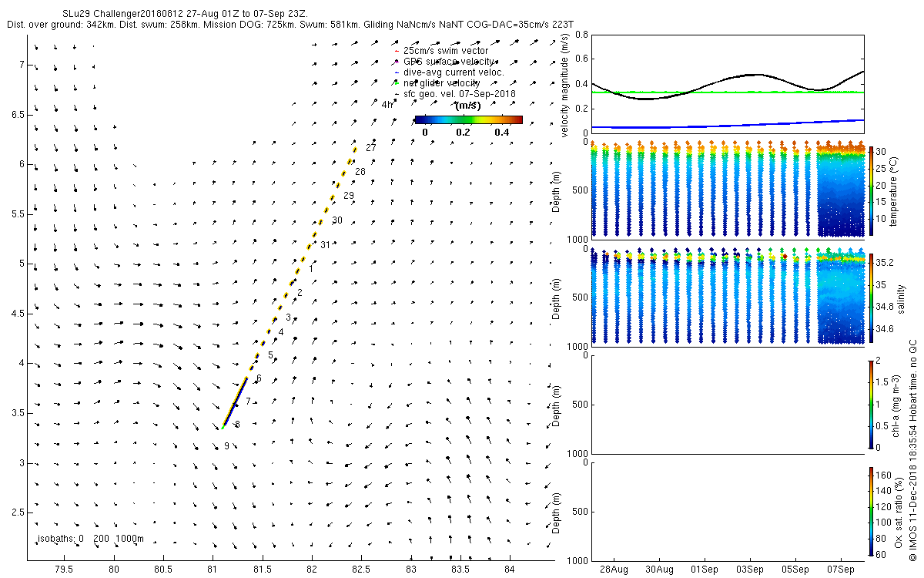Click the 81.5 longitude tick label
The height and width of the screenshot is (578, 924).
pyautogui.click(x=263, y=570)
